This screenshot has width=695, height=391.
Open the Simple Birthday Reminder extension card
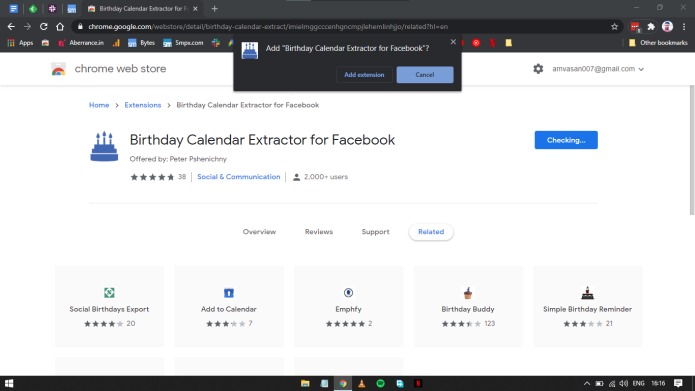click(588, 306)
